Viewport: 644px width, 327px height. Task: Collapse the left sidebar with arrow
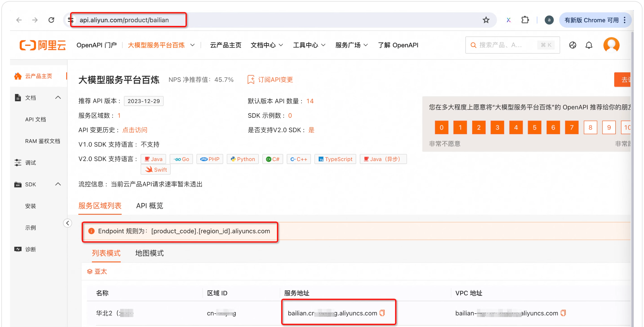68,223
